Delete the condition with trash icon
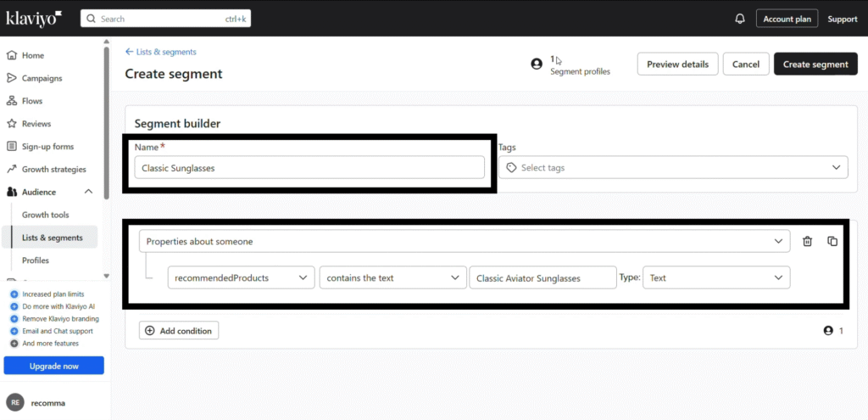Screen dimensions: 868x420 pyautogui.click(x=807, y=242)
